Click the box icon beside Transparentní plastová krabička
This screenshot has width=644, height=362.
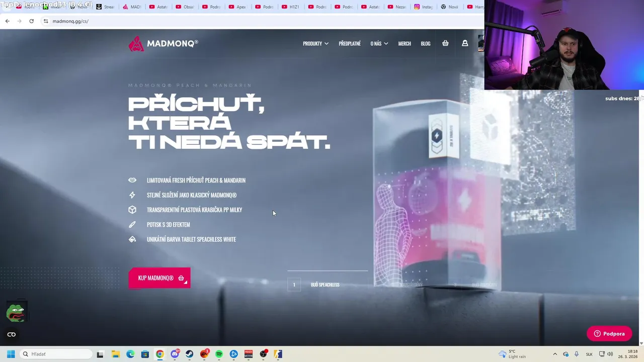tap(132, 210)
